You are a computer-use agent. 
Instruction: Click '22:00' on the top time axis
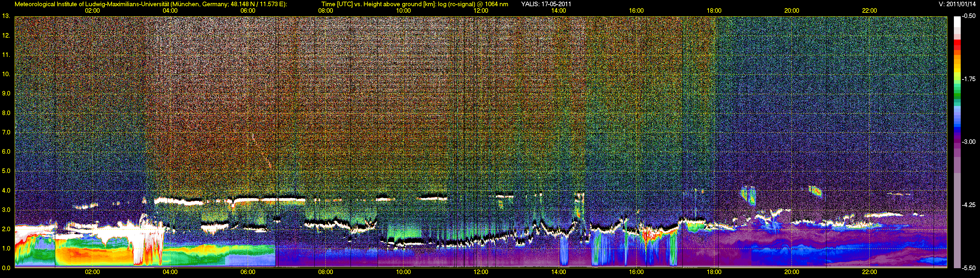pos(869,11)
